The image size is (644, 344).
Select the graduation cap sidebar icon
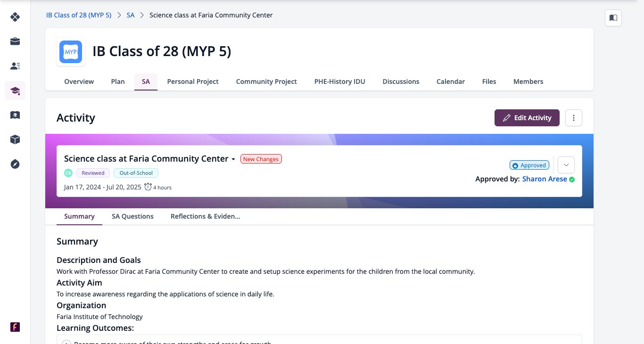click(x=15, y=90)
